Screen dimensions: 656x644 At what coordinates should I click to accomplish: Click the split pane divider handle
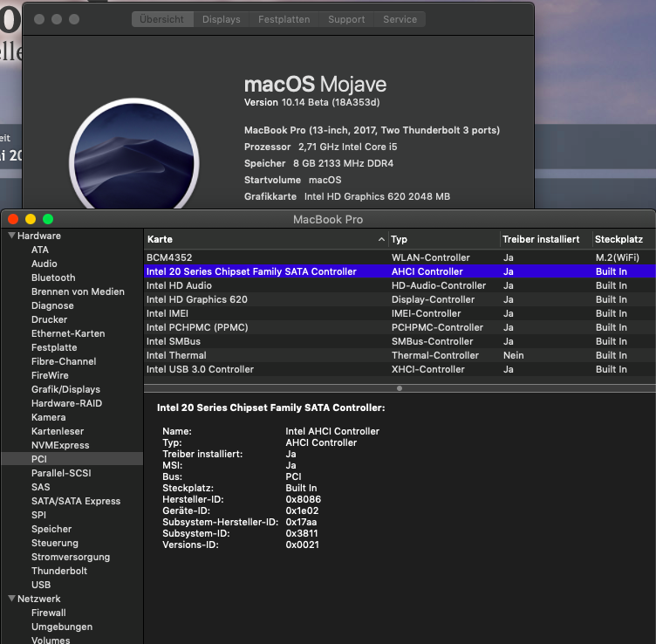tap(400, 388)
